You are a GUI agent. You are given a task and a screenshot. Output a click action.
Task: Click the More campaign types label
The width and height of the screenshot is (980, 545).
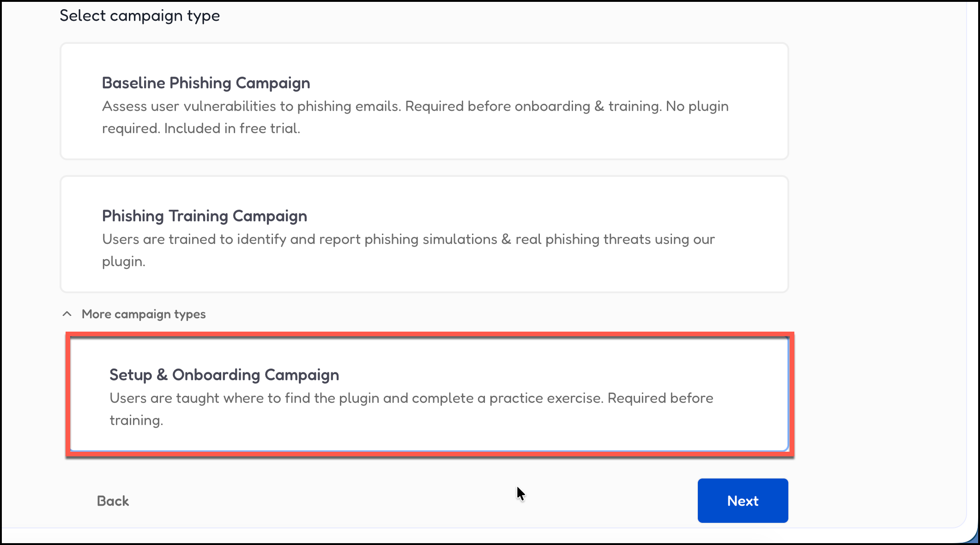pos(144,315)
